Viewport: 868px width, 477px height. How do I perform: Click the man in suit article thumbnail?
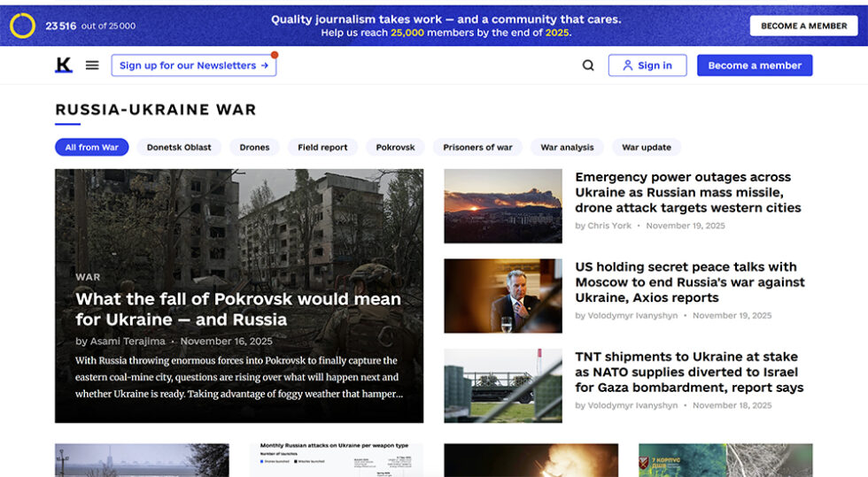[x=503, y=296]
